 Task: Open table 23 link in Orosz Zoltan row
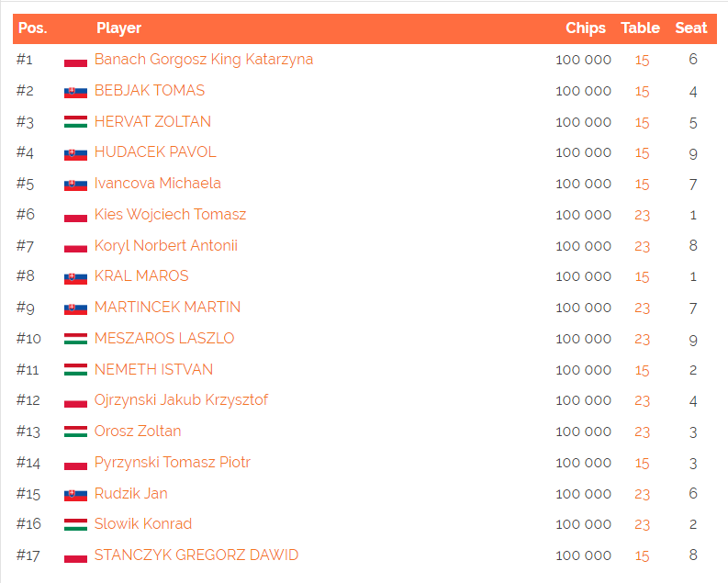(642, 432)
